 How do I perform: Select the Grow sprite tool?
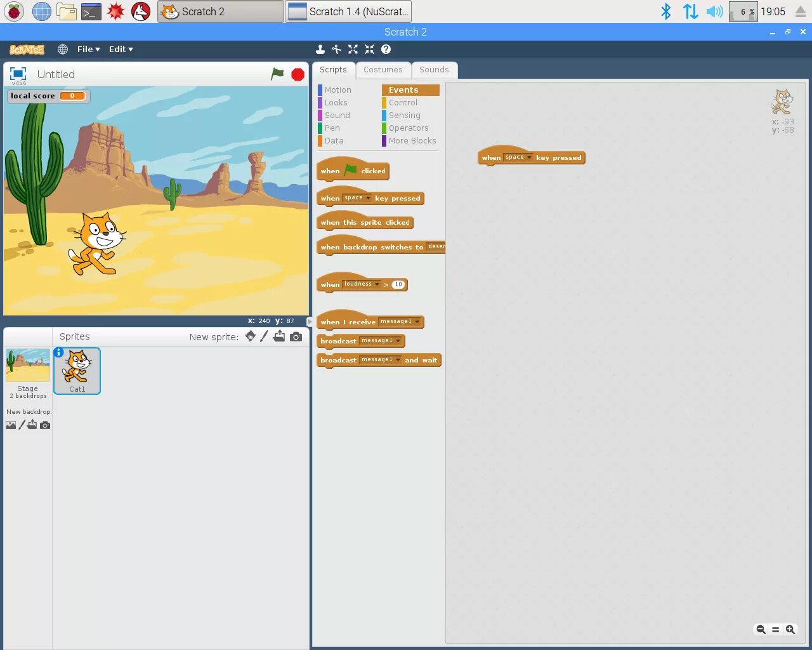point(353,49)
